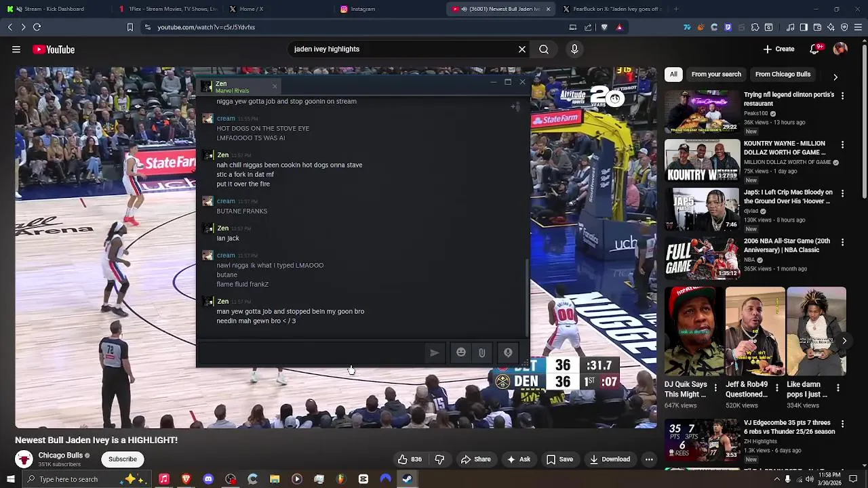Show more filter chips with right arrow
The height and width of the screenshot is (488, 868).
pyautogui.click(x=835, y=77)
